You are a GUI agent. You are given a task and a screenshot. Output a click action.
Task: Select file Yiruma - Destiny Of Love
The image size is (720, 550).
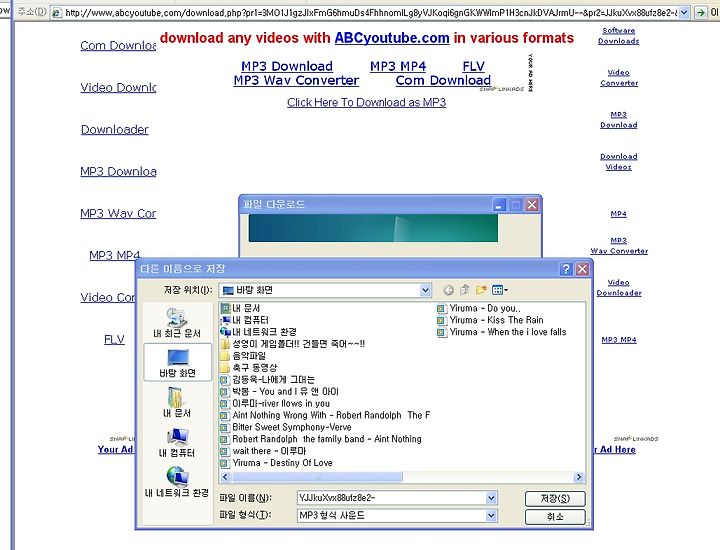(x=276, y=463)
